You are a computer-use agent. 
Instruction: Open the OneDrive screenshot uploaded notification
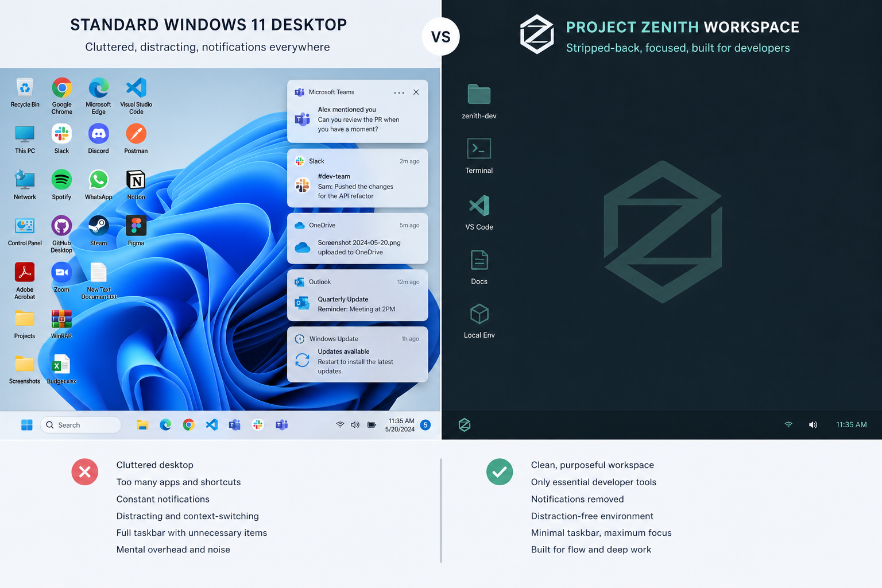pos(357,238)
